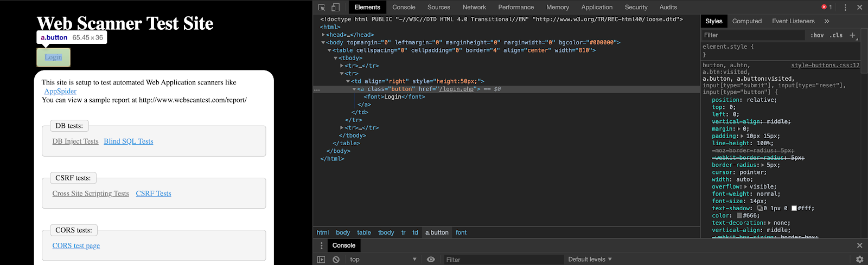868x265 pixels.
Task: Switch to the Network tab
Action: coord(474,7)
